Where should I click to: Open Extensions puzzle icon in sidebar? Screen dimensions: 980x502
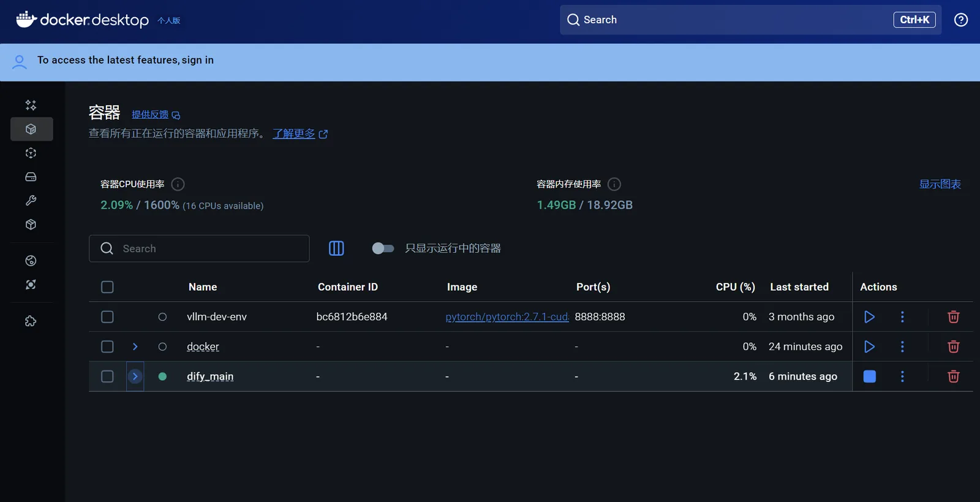pyautogui.click(x=31, y=321)
